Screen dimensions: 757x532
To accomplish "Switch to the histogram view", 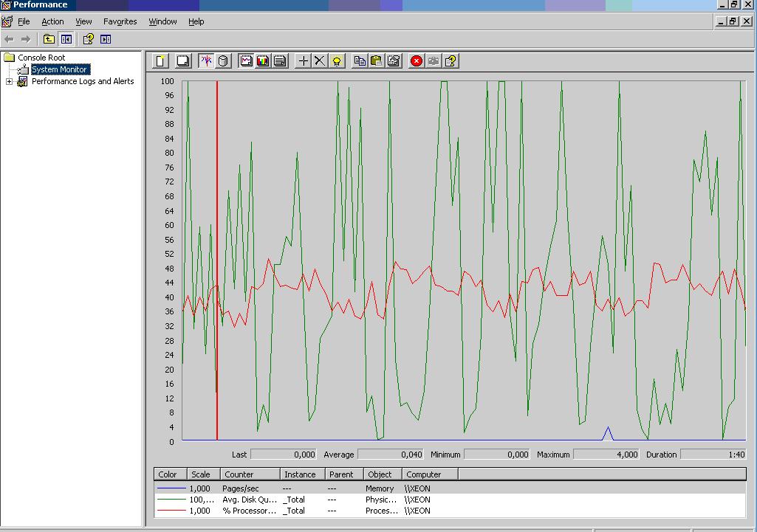I will coord(263,61).
